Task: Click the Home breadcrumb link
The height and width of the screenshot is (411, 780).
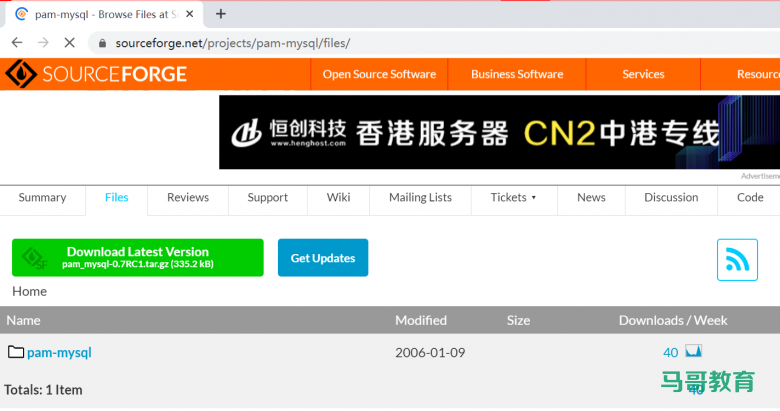Action: pos(29,291)
